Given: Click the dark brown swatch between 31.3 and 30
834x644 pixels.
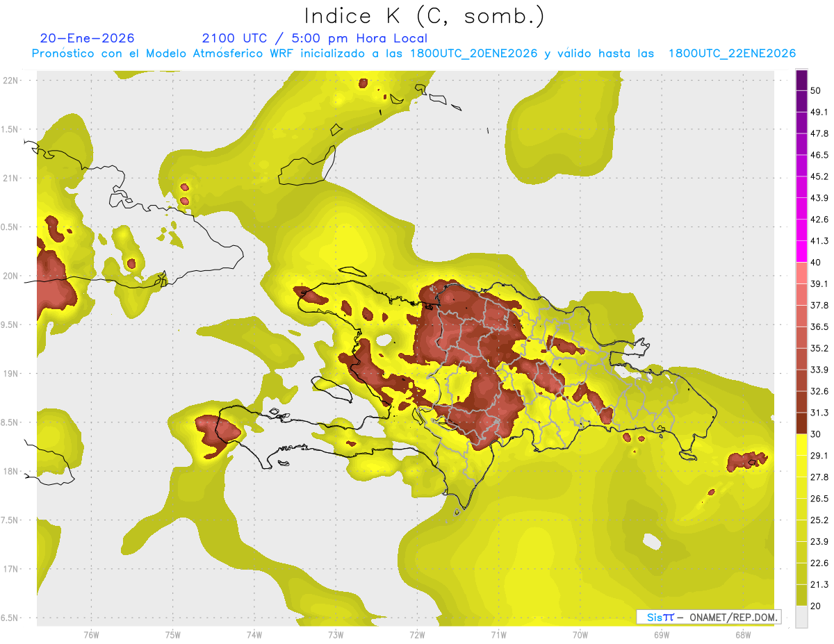Looking at the screenshot, I should (801, 423).
